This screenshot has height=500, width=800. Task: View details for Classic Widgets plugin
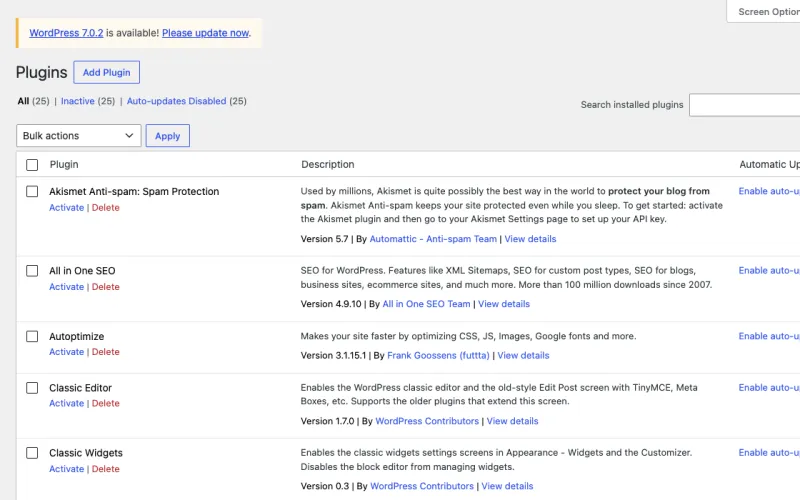pos(507,486)
